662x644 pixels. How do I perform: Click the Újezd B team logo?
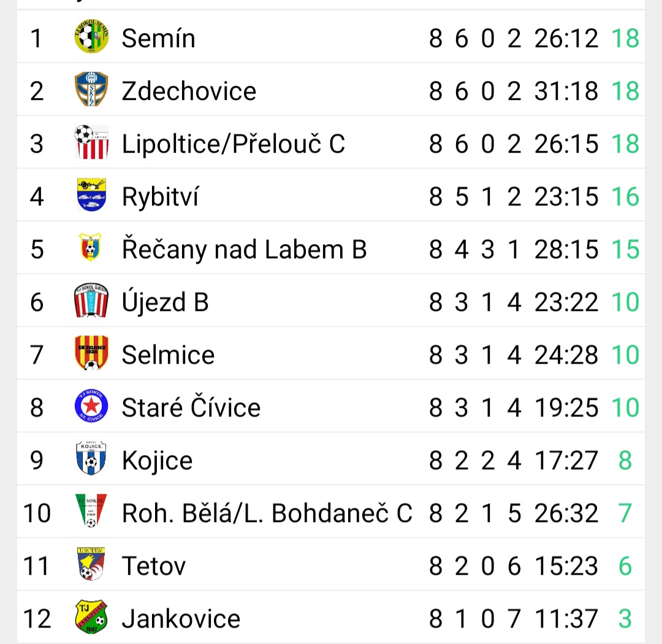pyautogui.click(x=91, y=302)
